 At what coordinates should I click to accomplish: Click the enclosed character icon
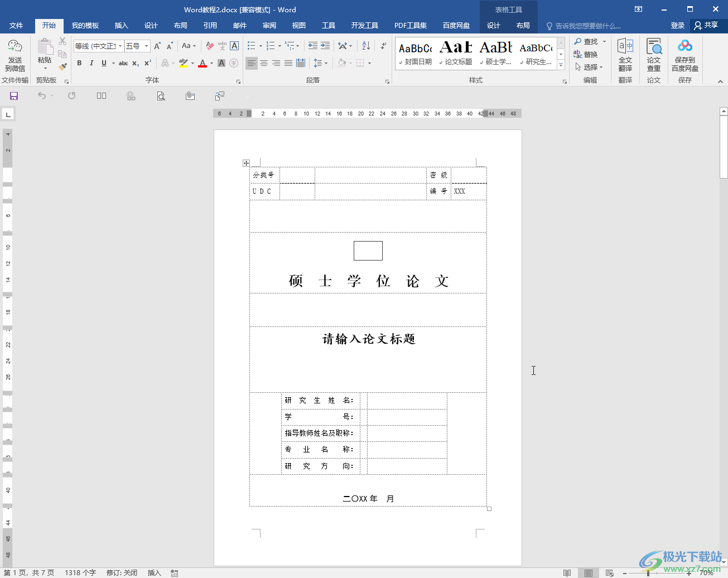click(x=234, y=63)
